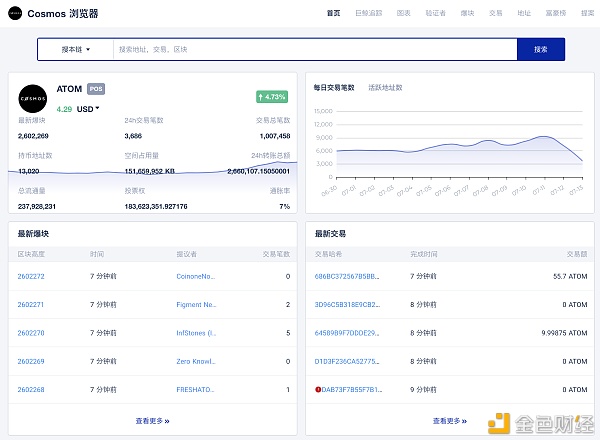Screen dimensions: 600x440
Task: Click the 7% inflation rate value
Action: click(285, 206)
